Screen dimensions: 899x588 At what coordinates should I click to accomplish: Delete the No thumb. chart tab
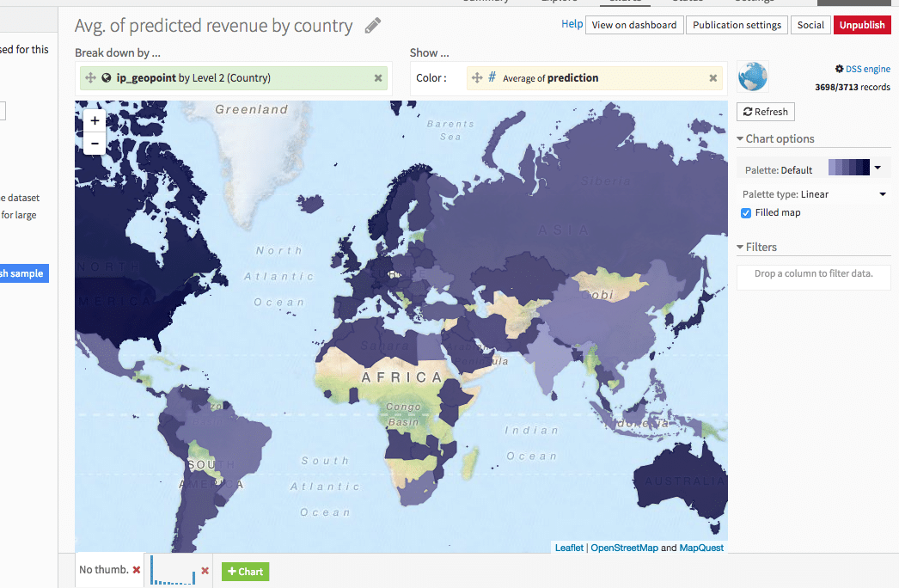tap(137, 570)
